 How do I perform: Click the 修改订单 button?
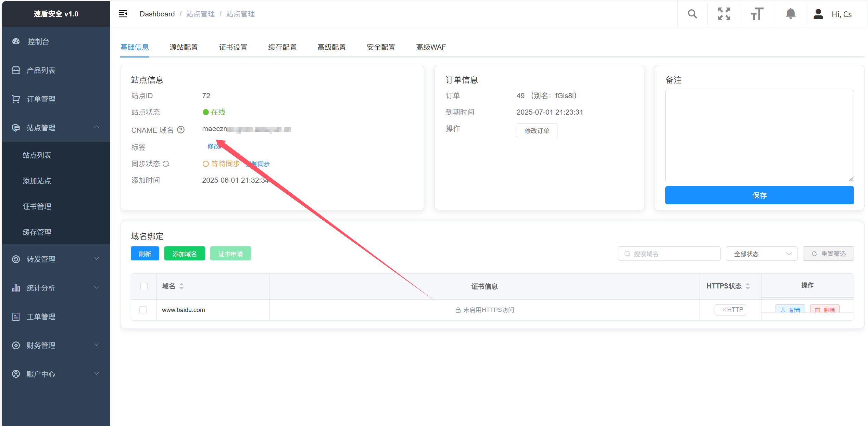click(537, 131)
